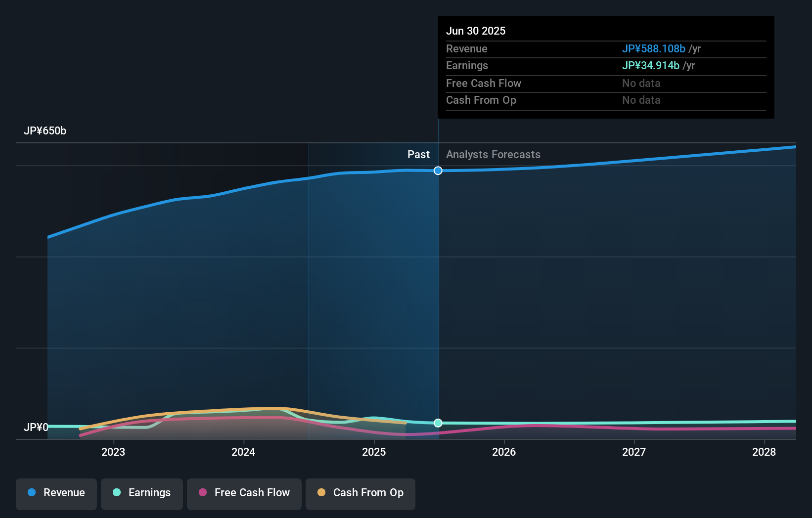Select the Revenue data point at Jun 2025
Screen dimensions: 812x518
(438, 171)
